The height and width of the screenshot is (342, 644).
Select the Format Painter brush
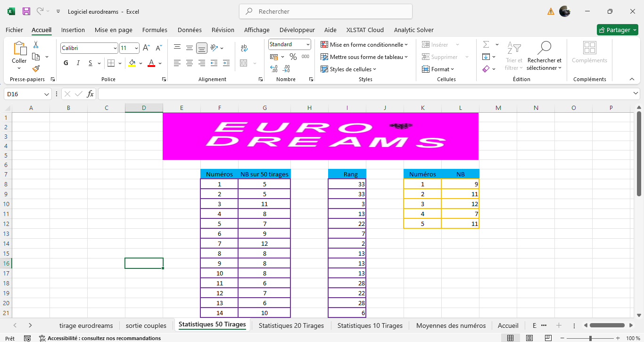36,68
